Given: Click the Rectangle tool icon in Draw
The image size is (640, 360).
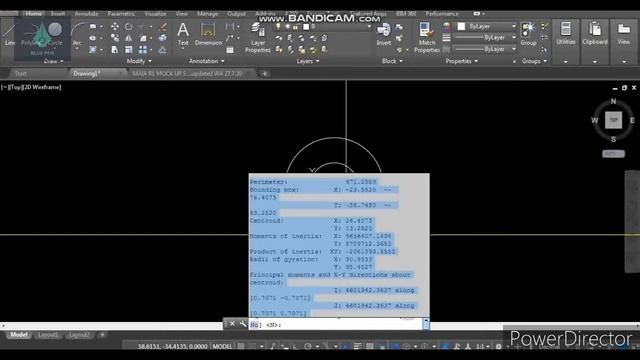Looking at the screenshot, I should 93,27.
